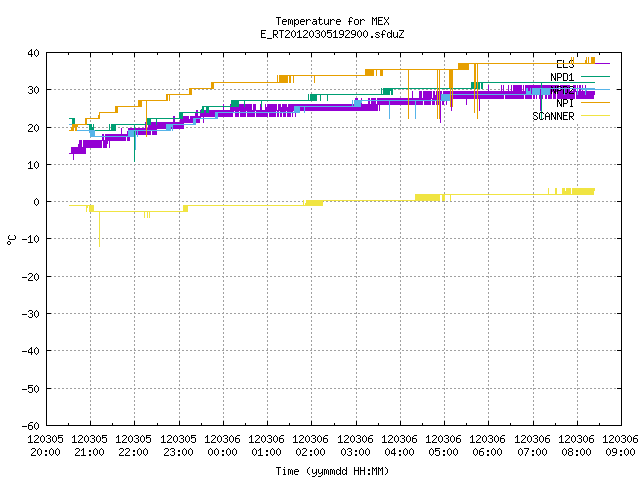Click the y-axis value 20

click(x=33, y=128)
